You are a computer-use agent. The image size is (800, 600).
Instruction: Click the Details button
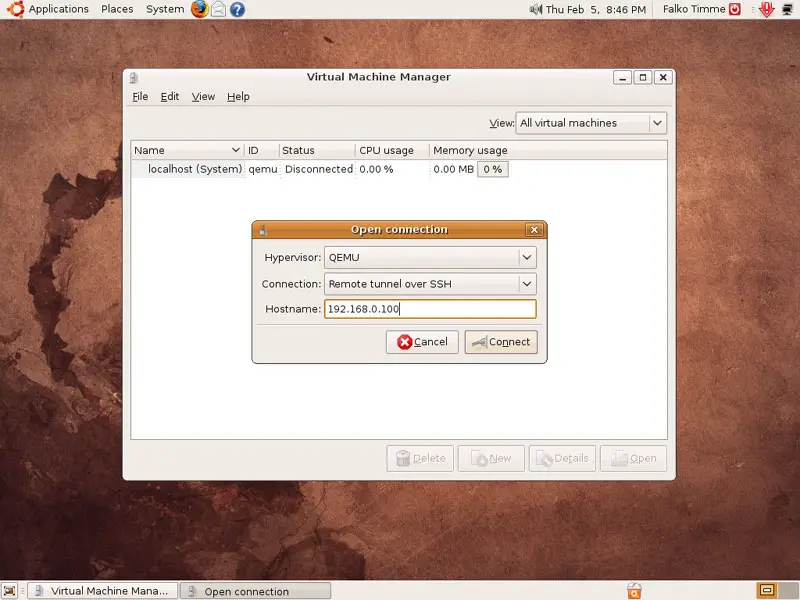(x=562, y=458)
